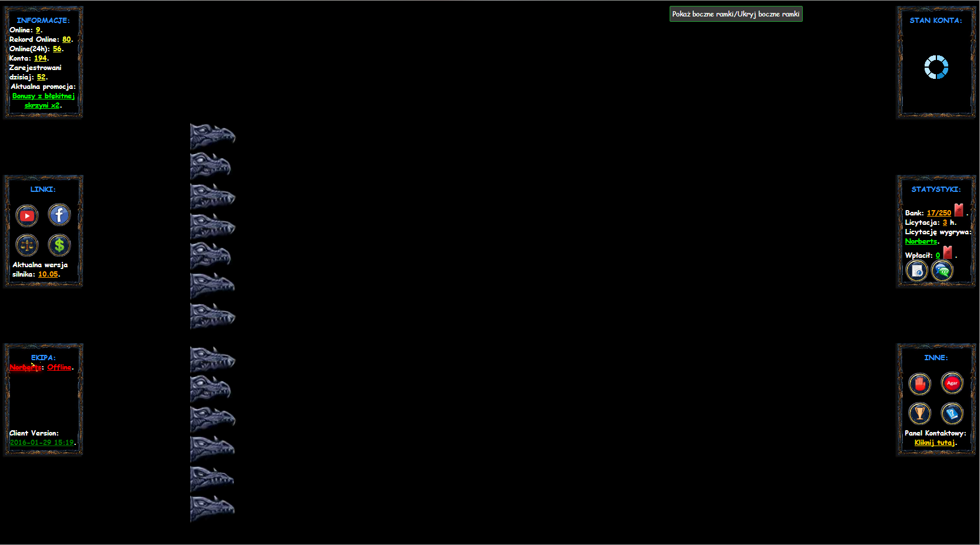Image resolution: width=980 pixels, height=545 pixels.
Task: Click the Rekord Online value 80
Action: (67, 39)
